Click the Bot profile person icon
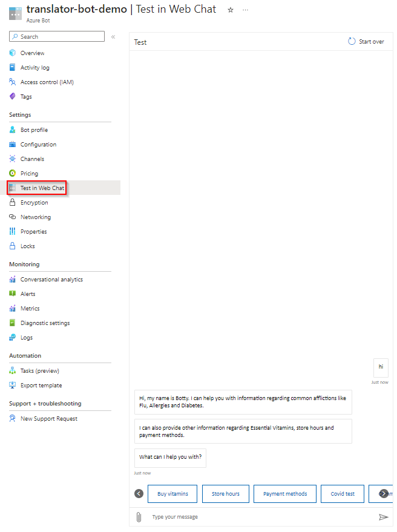Screen dimensions: 397x532 [13, 130]
